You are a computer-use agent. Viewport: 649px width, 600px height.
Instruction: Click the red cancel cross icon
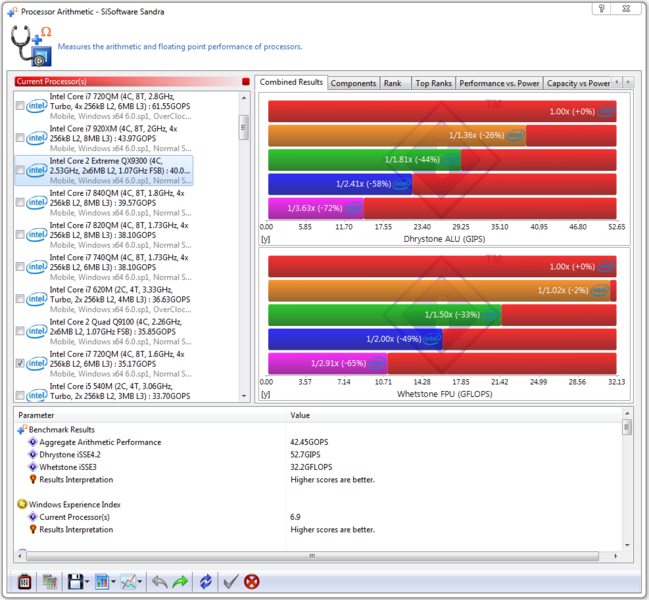click(252, 582)
